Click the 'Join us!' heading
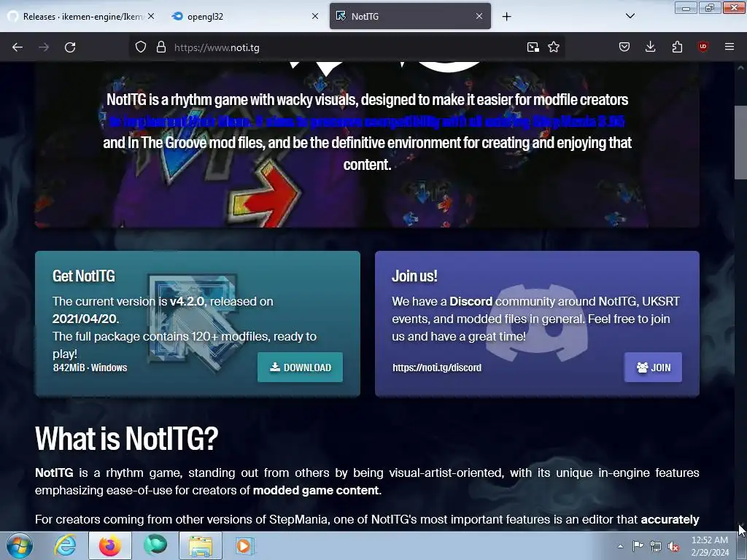747x560 pixels. [414, 276]
